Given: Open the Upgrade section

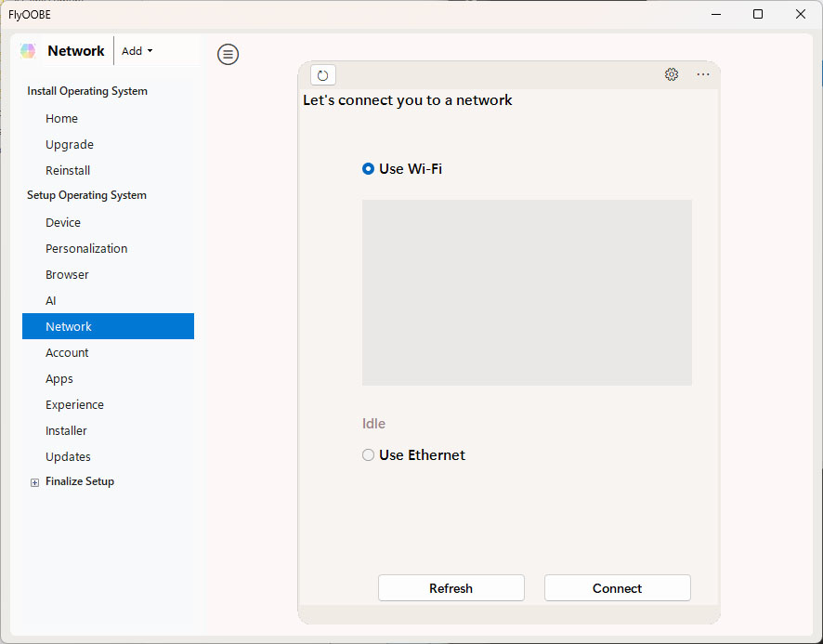Looking at the screenshot, I should 70,145.
